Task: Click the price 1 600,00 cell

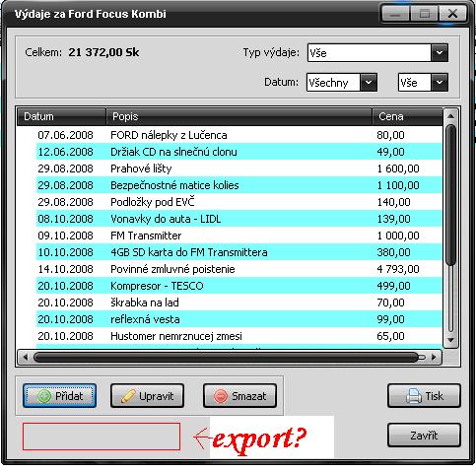Action: click(x=398, y=169)
